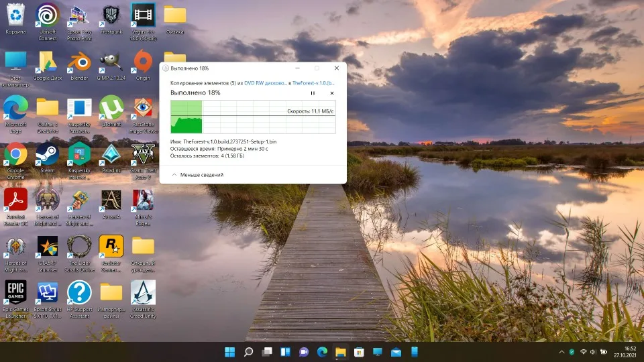Open the Mail app from taskbar
644x362 pixels.
[x=396, y=352]
